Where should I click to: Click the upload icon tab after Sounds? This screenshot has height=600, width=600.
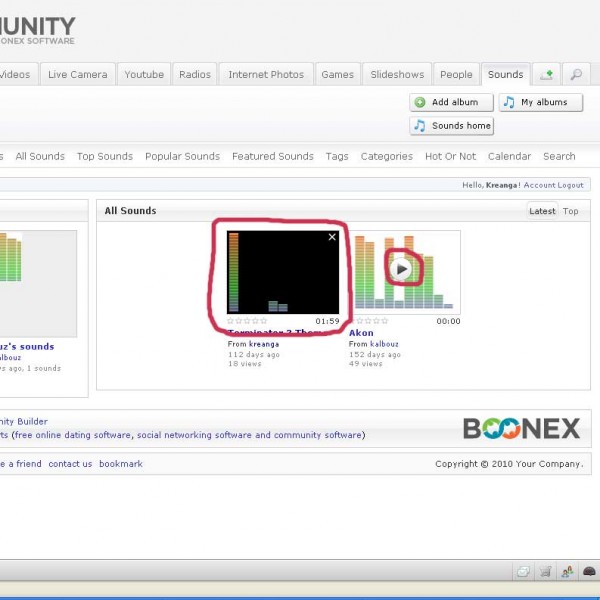[x=547, y=74]
